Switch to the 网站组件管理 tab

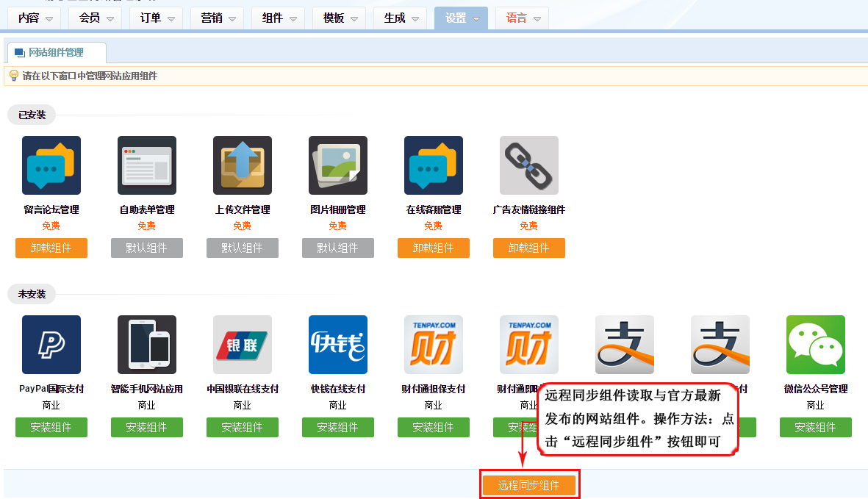pos(56,53)
